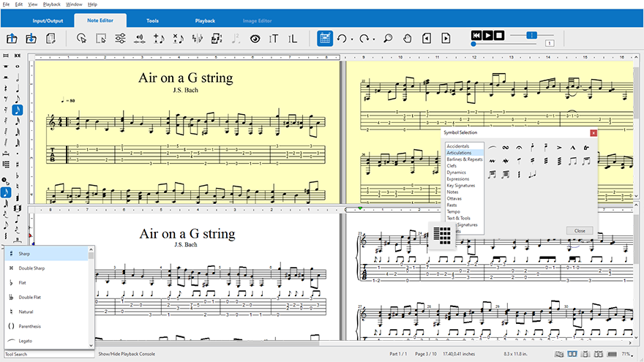
Task: Click the playback position slider knob
Action: 473,44
